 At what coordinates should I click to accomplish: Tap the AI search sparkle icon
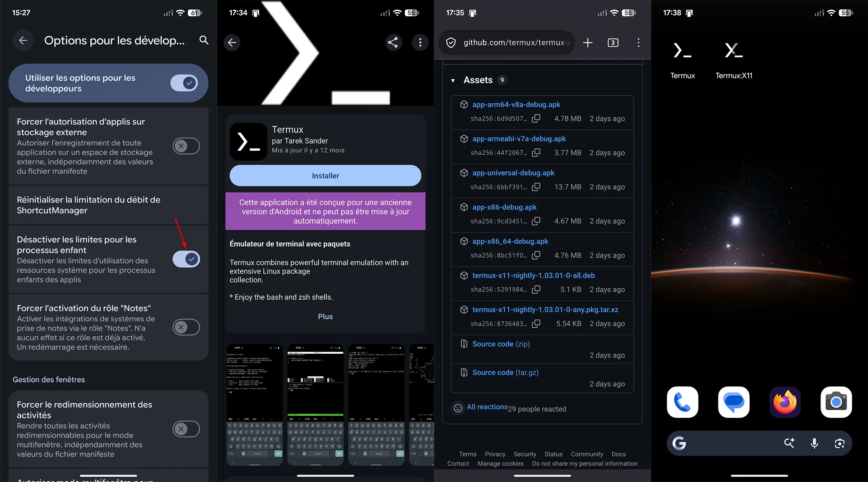[789, 443]
